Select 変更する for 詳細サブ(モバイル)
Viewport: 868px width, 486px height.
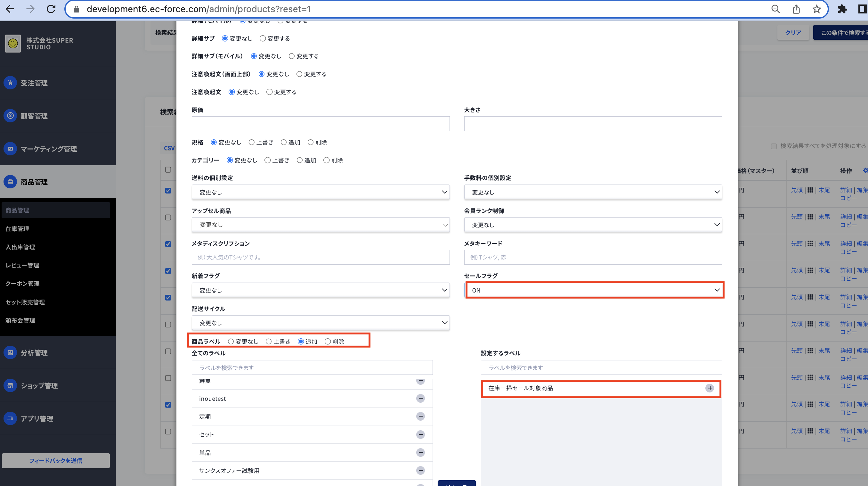click(x=291, y=56)
